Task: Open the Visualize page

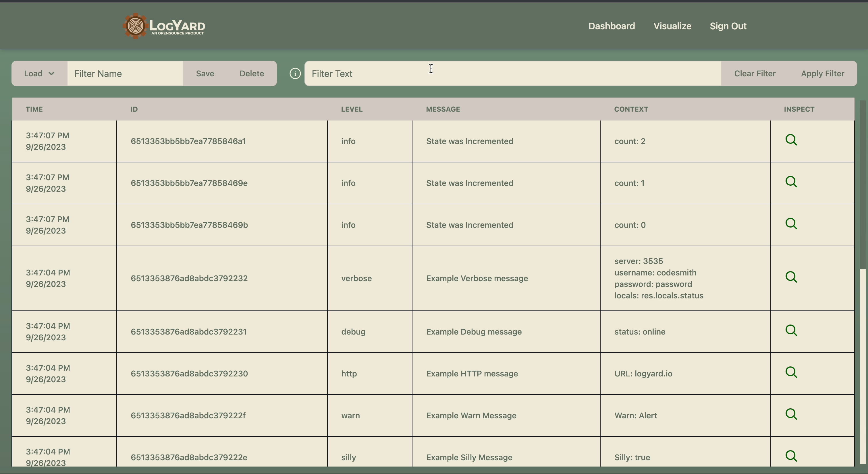Action: [x=672, y=26]
